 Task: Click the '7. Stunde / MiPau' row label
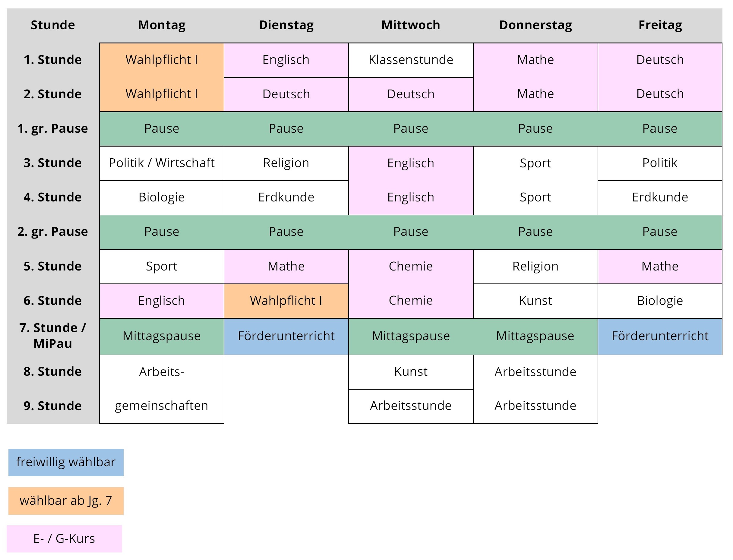(x=53, y=336)
